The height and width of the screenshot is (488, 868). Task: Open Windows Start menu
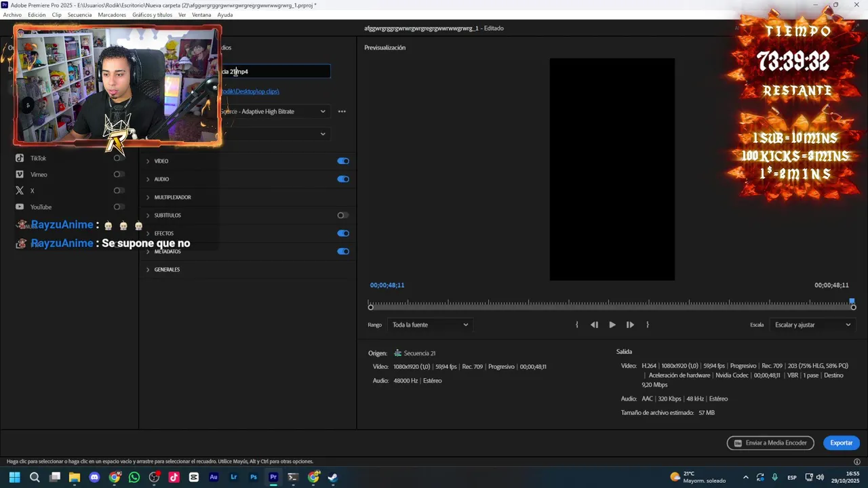(x=14, y=477)
